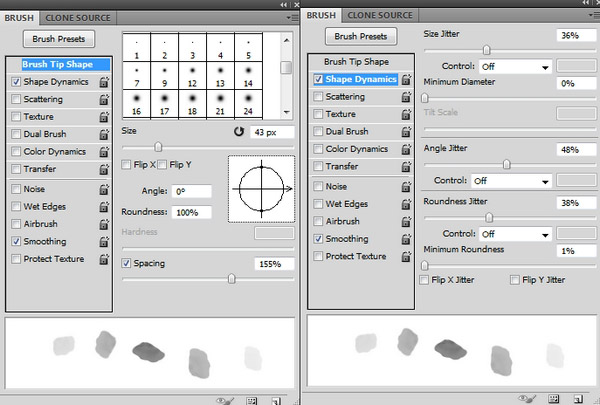Open the Control dropdown under Roundness Jitter
The height and width of the screenshot is (405, 600).
click(511, 234)
